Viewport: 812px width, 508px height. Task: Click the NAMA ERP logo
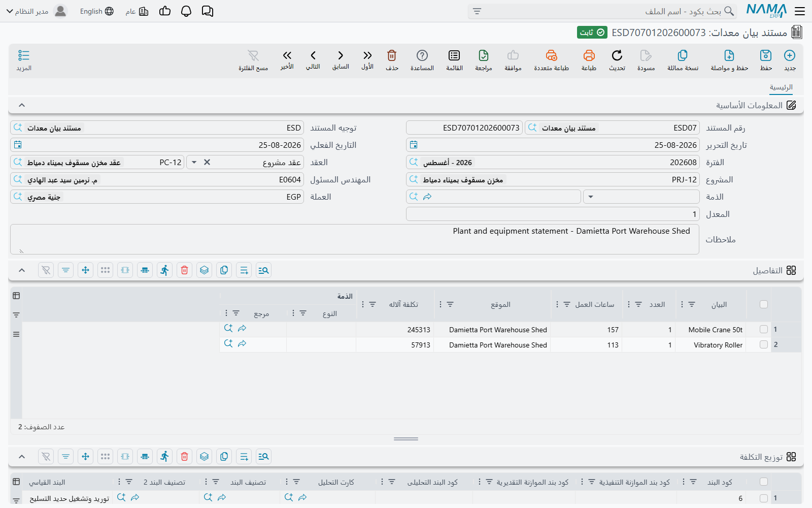point(766,11)
